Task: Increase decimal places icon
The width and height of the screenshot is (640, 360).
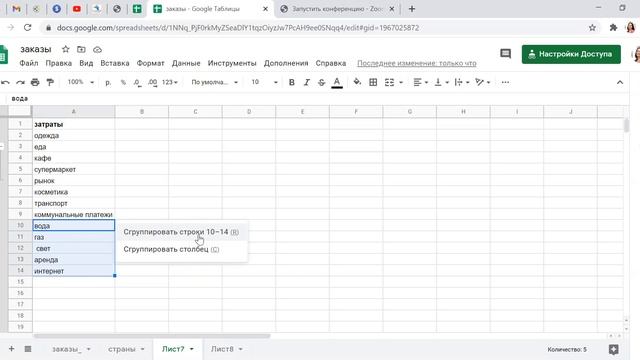Action: (x=153, y=82)
